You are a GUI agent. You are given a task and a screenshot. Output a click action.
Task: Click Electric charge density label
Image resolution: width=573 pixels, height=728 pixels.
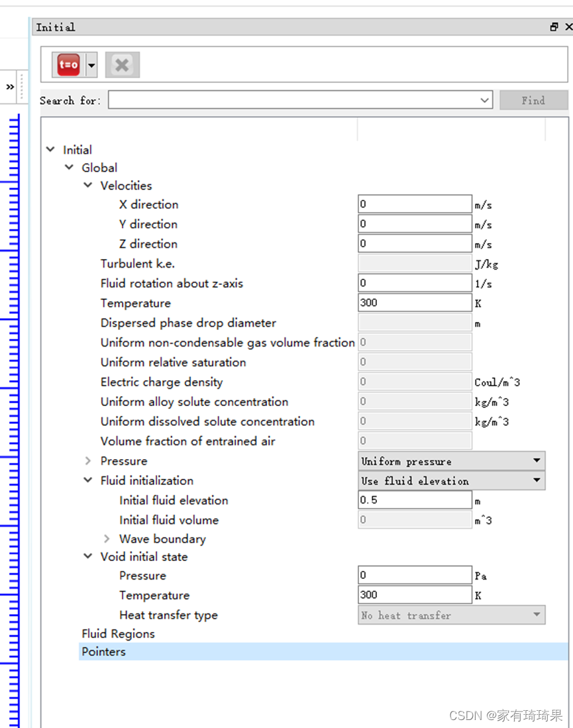tap(162, 382)
